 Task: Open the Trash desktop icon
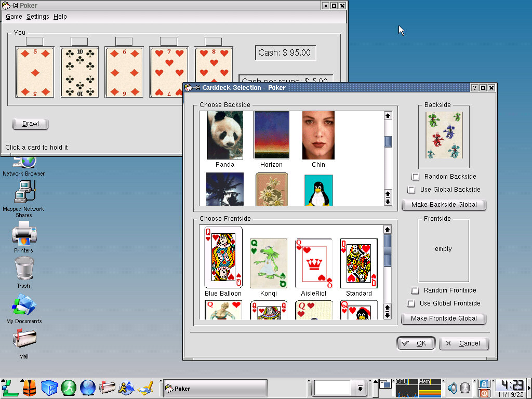point(23,270)
